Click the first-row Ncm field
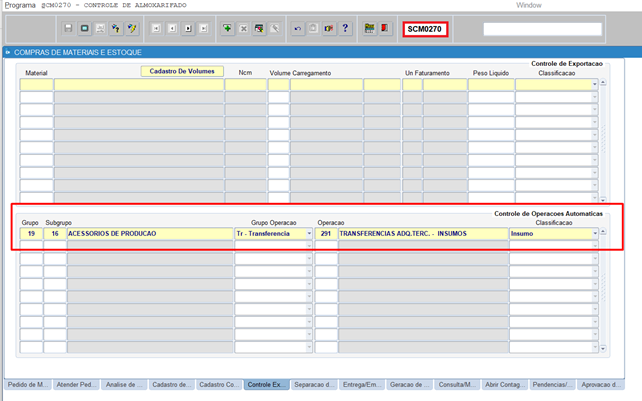Screen dimensions: 642x401 [x=245, y=84]
